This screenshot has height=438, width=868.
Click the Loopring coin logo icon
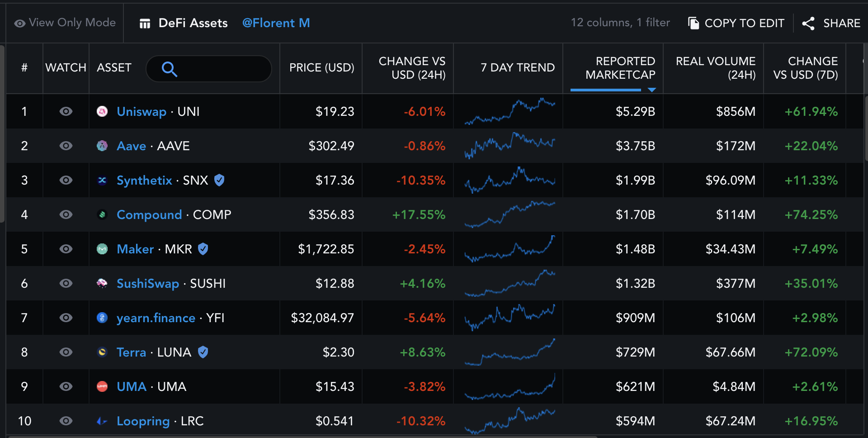click(102, 421)
